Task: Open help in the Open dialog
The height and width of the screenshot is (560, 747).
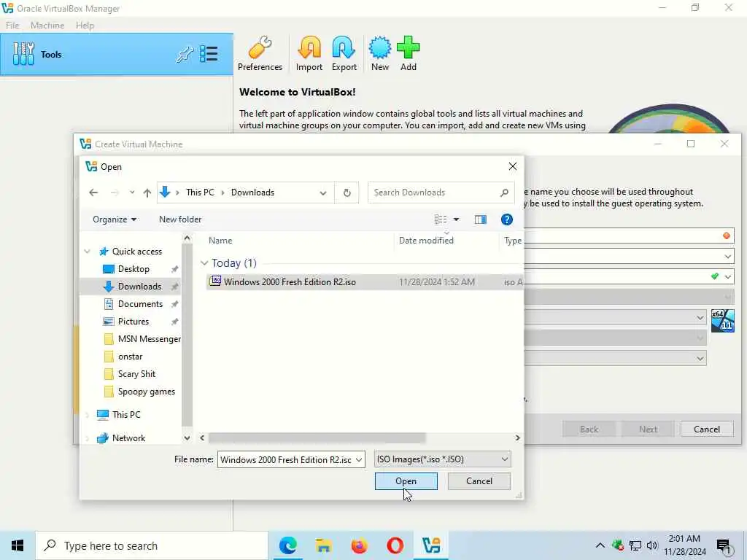Action: [506, 219]
